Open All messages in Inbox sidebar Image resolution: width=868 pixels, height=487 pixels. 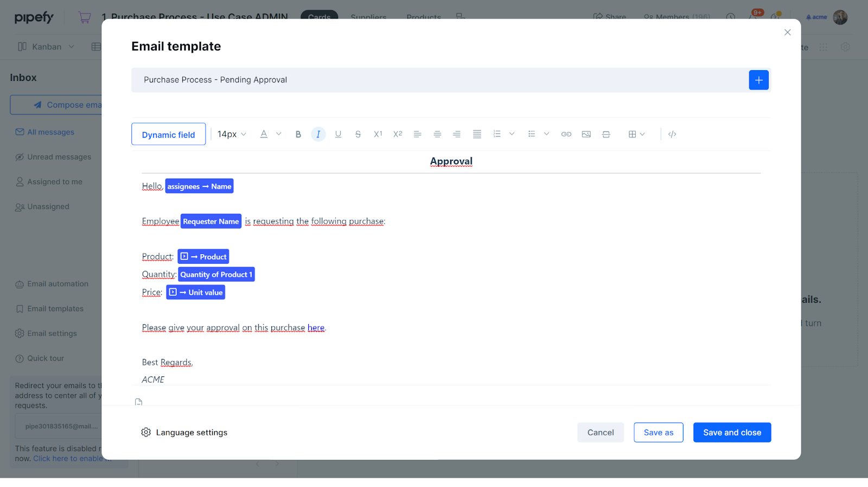click(x=45, y=132)
